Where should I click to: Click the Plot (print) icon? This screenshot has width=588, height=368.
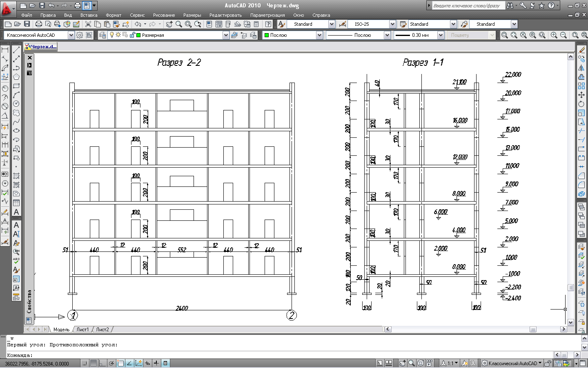(x=39, y=24)
